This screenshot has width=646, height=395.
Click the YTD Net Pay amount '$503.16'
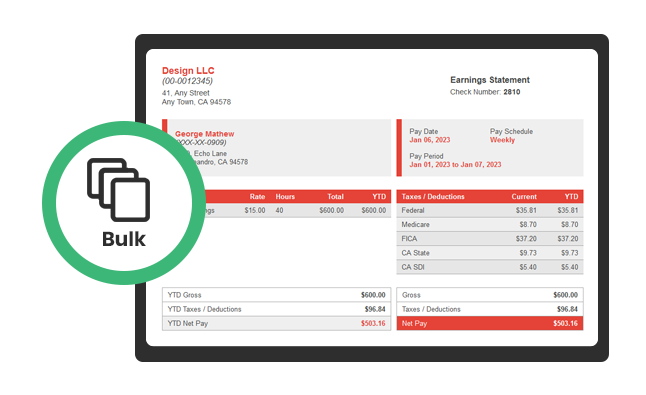pos(373,324)
